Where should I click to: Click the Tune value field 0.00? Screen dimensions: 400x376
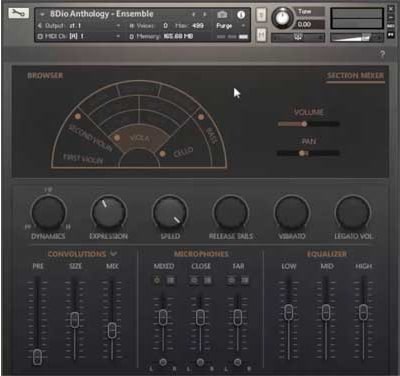pyautogui.click(x=309, y=24)
